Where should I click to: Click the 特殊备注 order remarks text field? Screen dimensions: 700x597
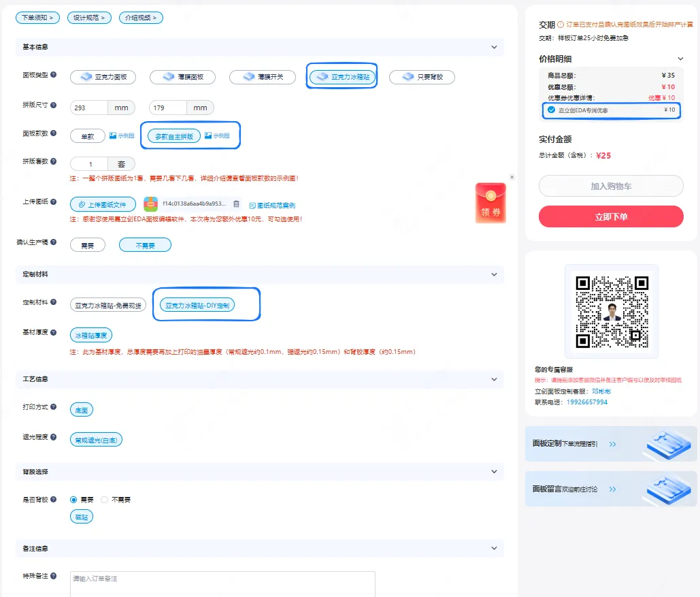(222, 583)
